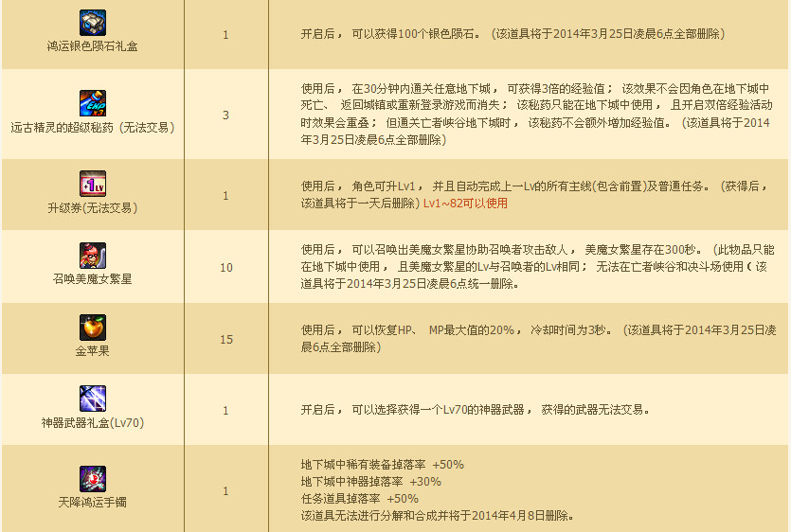Click the 鸿运银色陨石礼盒 gift box icon
The height and width of the screenshot is (532, 791).
[x=92, y=22]
